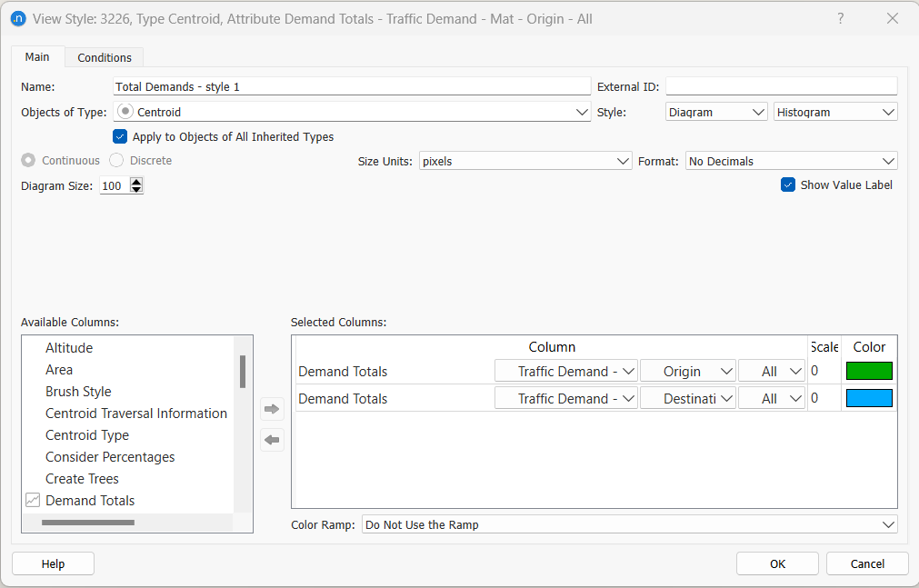
Task: Click the Demand Totals chart icon
Action: click(x=33, y=500)
